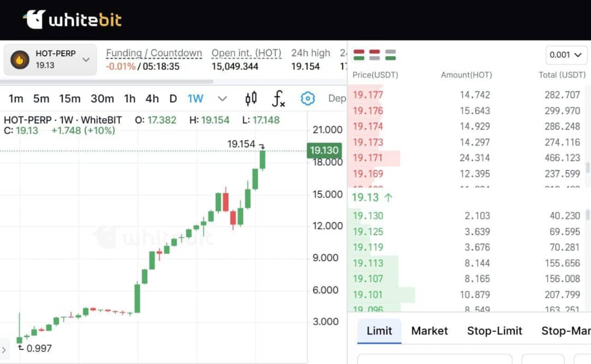The width and height of the screenshot is (591, 364).
Task: Click the last price 19.13 with arrow
Action: click(x=372, y=197)
